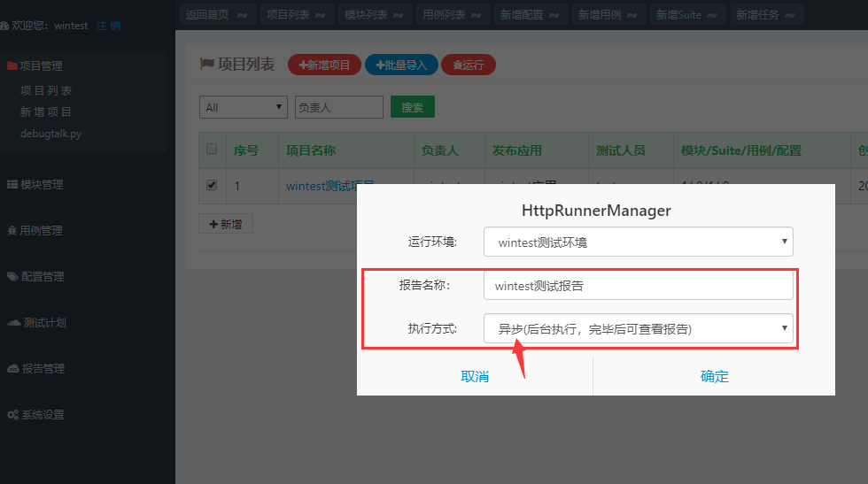Click the 报告名称 text field
The image size is (868, 484).
click(638, 286)
